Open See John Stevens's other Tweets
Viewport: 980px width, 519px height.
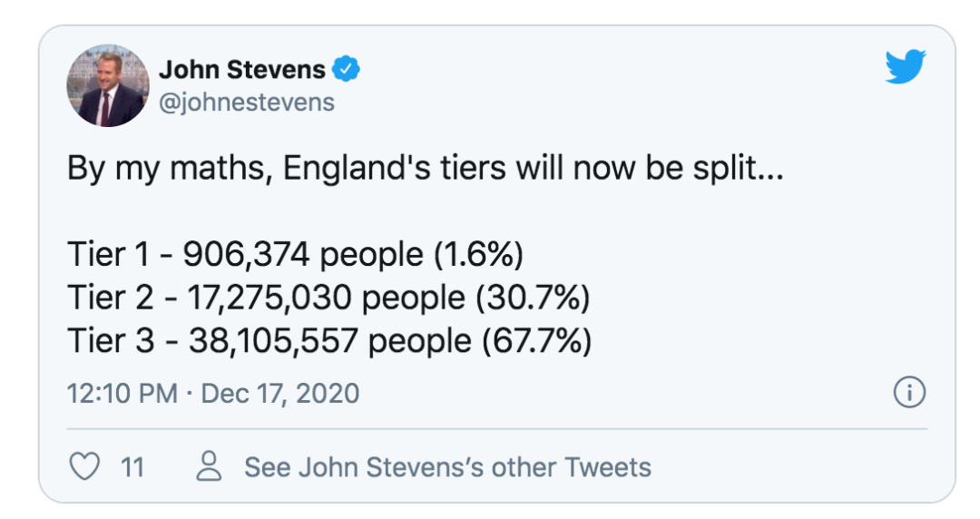tap(447, 467)
